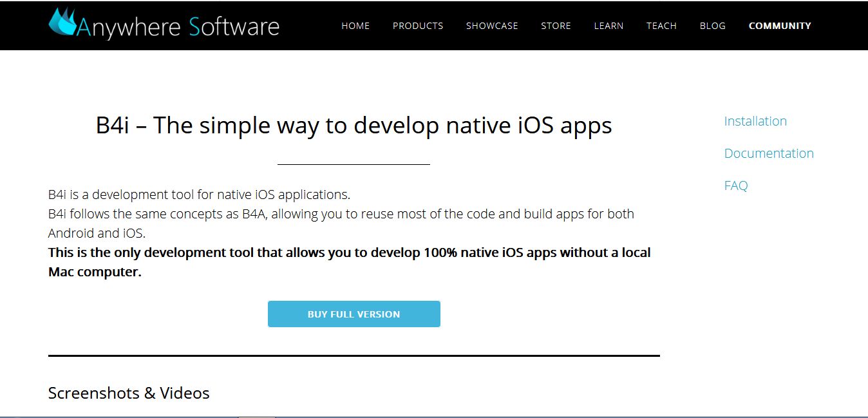The image size is (868, 418).
Task: Open the HOME menu item
Action: click(355, 26)
